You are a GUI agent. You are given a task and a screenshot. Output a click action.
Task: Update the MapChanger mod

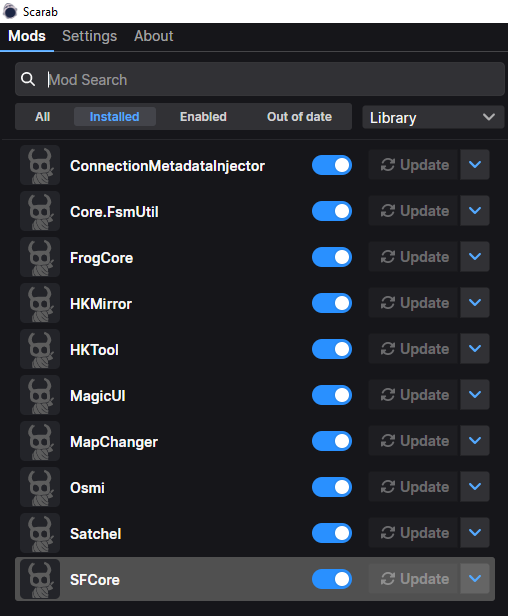(x=414, y=440)
